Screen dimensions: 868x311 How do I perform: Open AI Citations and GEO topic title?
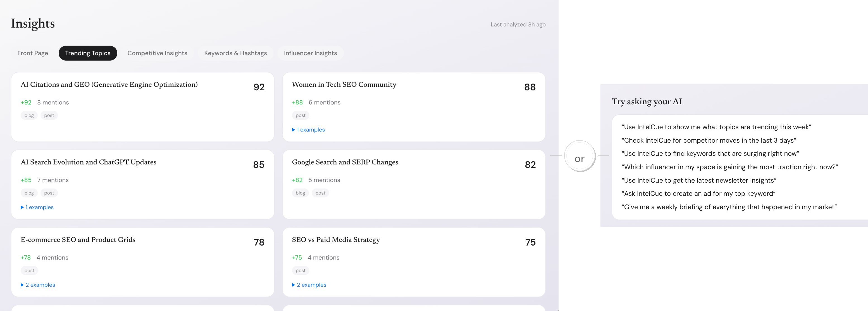(109, 85)
